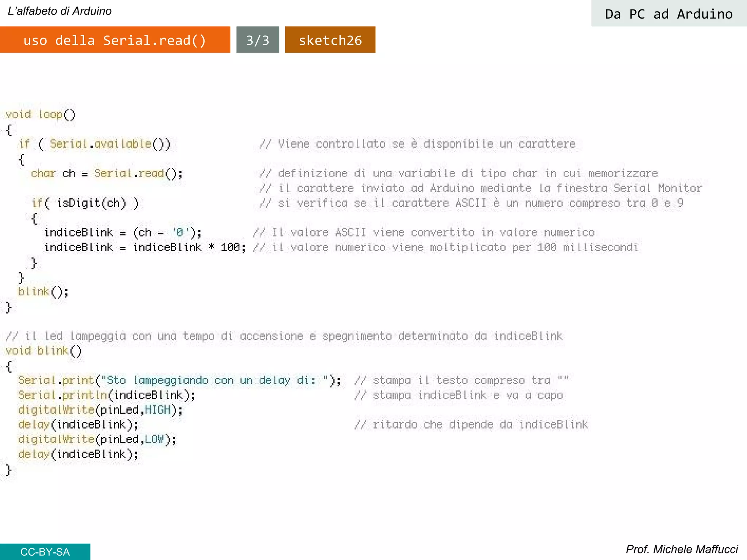Click the 3/3 page indicator box

pos(258,40)
